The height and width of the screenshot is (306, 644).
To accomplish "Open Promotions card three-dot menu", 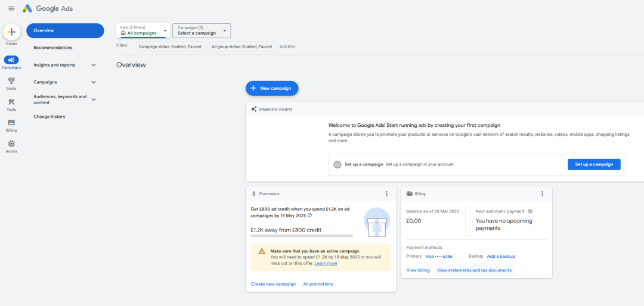I will click(x=386, y=193).
